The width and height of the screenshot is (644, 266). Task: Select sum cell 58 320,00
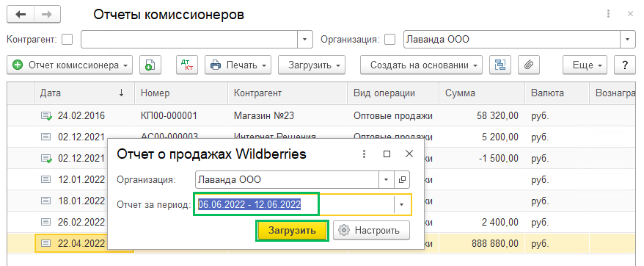tap(482, 116)
